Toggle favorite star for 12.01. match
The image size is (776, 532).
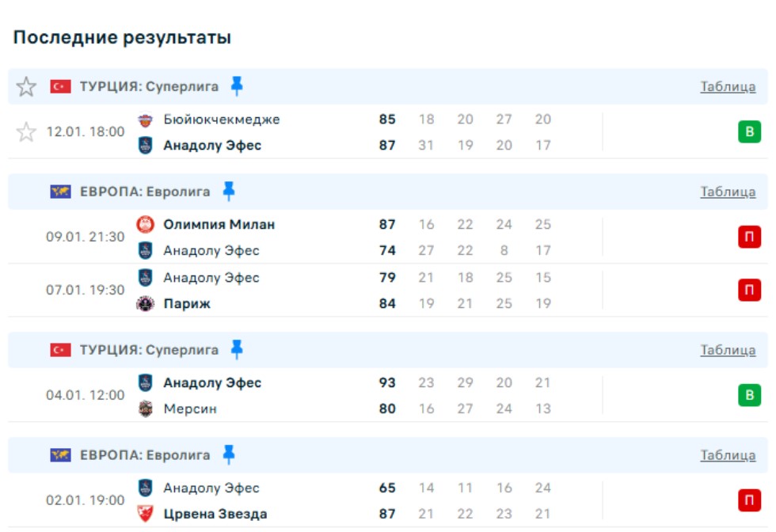pyautogui.click(x=26, y=132)
